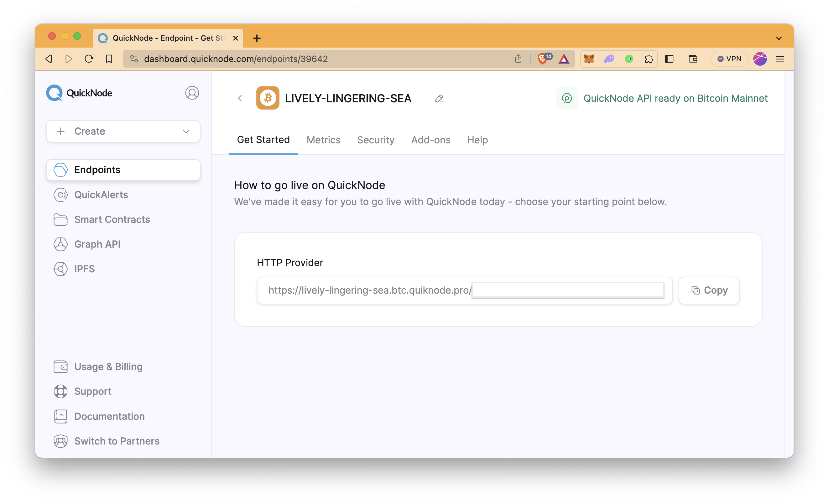
Task: Click the browser forward button
Action: [69, 59]
